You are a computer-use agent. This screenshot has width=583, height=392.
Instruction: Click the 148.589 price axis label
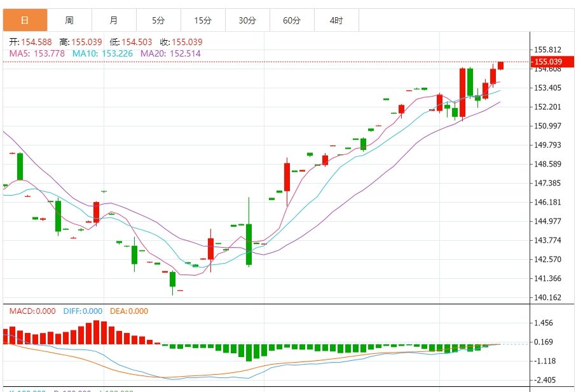[x=547, y=164]
